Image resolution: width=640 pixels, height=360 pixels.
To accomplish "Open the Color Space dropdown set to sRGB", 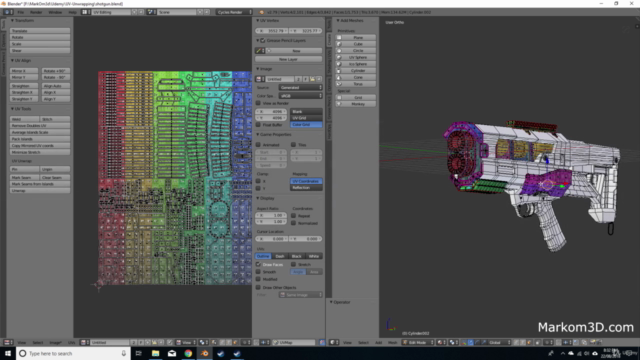I will tap(300, 96).
